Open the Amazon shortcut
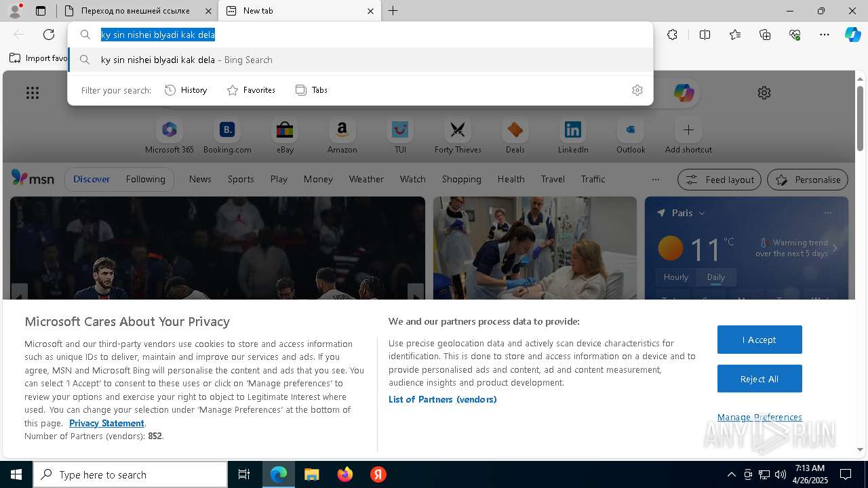This screenshot has height=488, width=868. [342, 136]
